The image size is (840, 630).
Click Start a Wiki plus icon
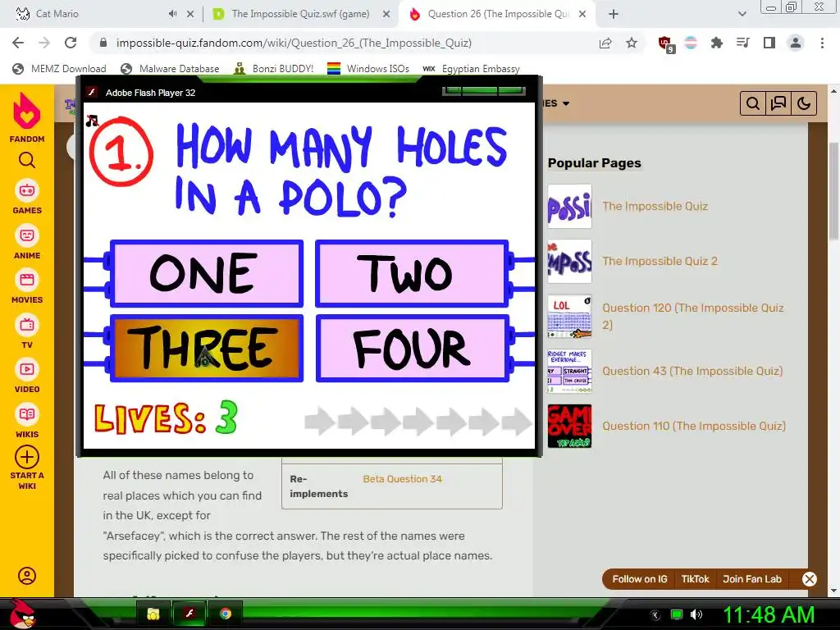tap(27, 457)
